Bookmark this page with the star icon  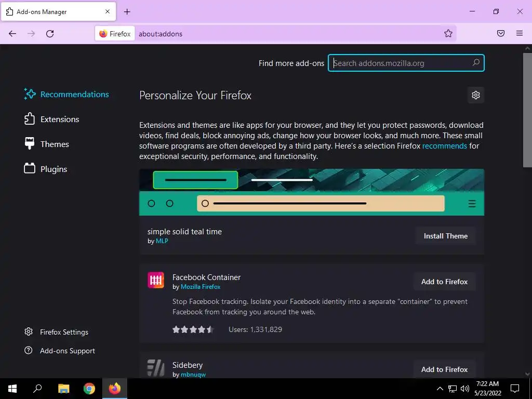tap(448, 33)
